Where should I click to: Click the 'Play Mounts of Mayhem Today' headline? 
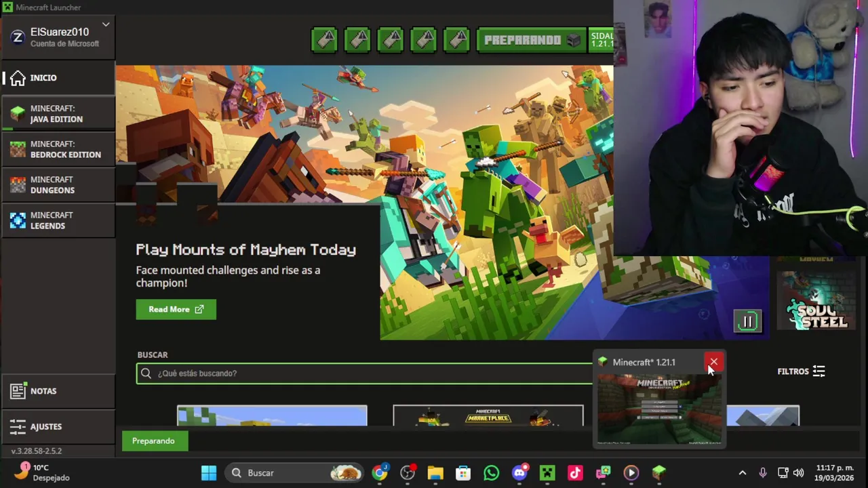(245, 250)
